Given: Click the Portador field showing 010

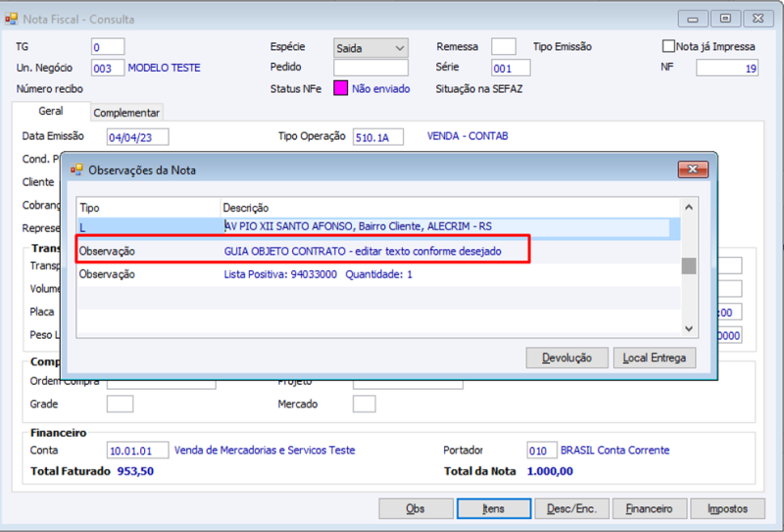Looking at the screenshot, I should click(x=542, y=451).
